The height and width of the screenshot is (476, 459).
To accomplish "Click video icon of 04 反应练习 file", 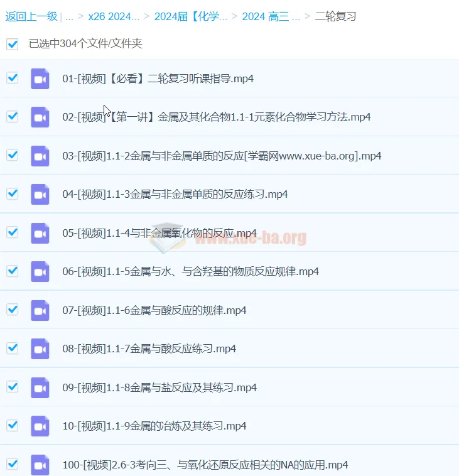I will tap(40, 194).
